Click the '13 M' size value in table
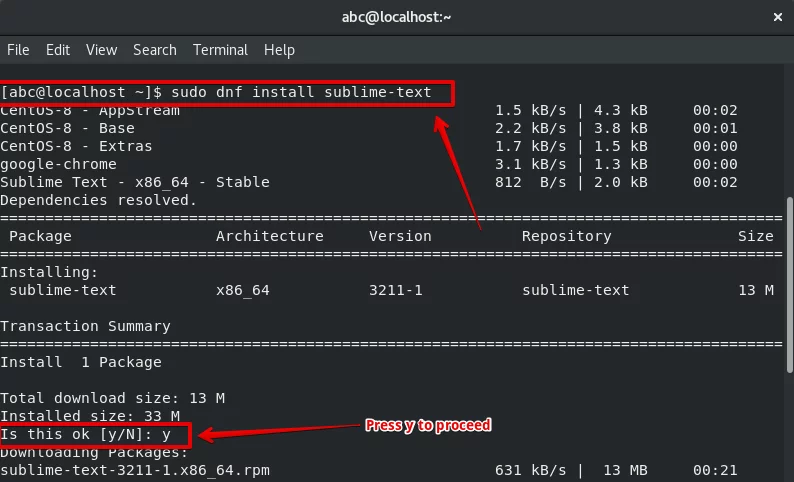Screen dimensions: 794x482 (x=756, y=291)
